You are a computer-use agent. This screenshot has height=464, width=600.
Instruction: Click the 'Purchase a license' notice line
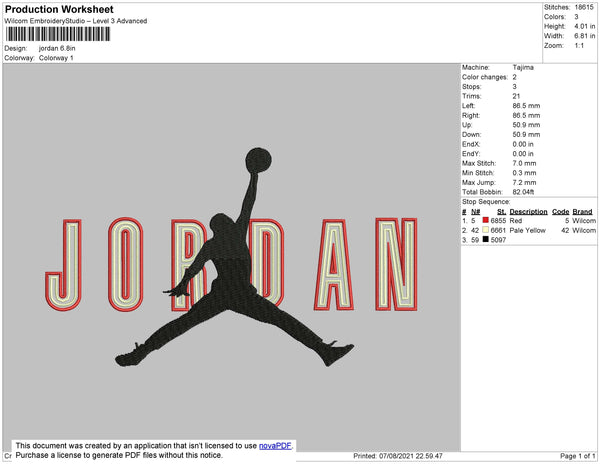pyautogui.click(x=119, y=455)
